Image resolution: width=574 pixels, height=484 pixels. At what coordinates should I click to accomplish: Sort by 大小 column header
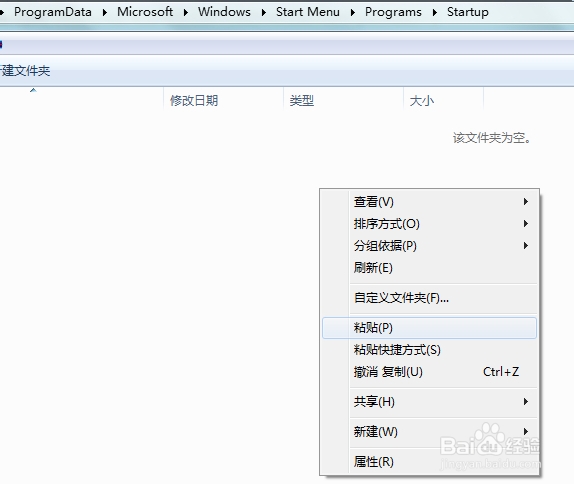coord(443,101)
